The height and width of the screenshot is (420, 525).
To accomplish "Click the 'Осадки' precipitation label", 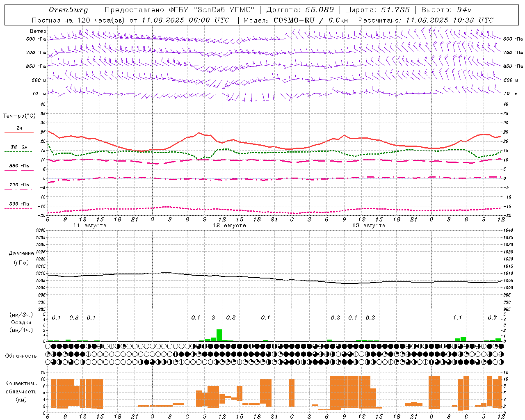I will tap(21, 322).
